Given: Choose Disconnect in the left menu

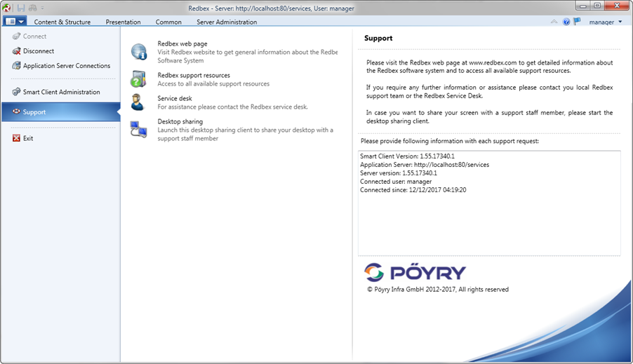Looking at the screenshot, I should pyautogui.click(x=38, y=51).
